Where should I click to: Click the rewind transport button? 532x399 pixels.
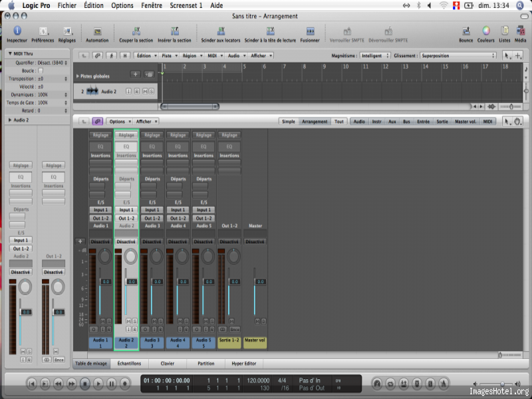tap(59, 384)
